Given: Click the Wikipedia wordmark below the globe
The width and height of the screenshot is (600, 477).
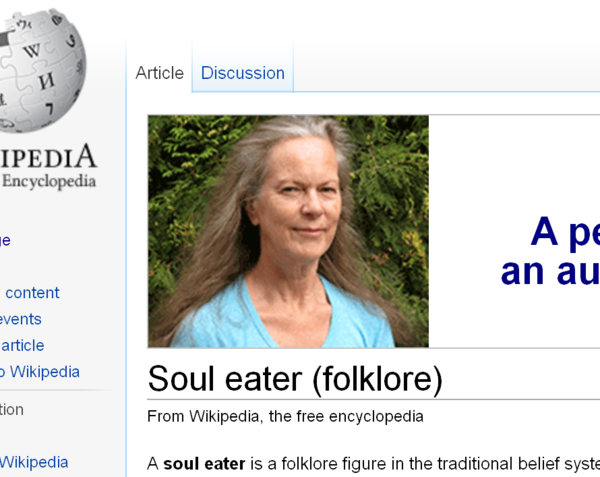Looking at the screenshot, I should click(48, 156).
